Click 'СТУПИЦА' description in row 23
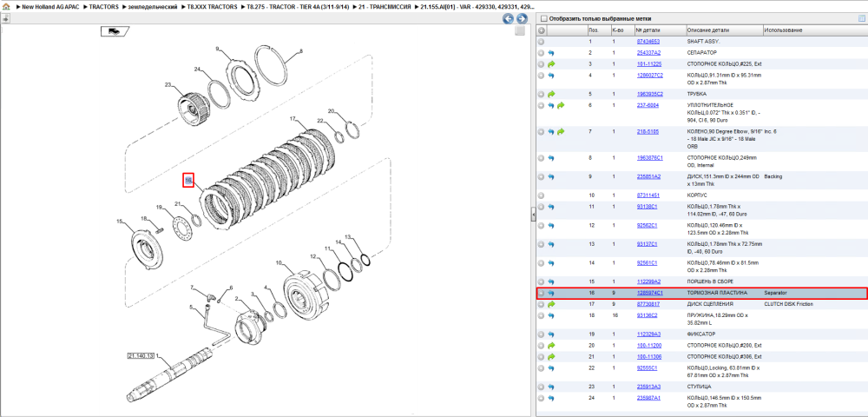Image resolution: width=868 pixels, height=417 pixels. click(699, 387)
